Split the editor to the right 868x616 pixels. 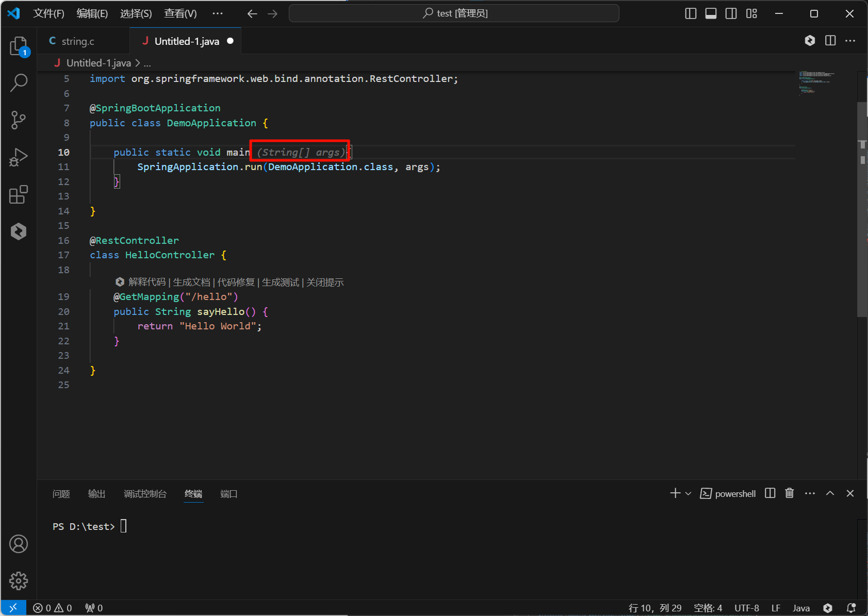click(x=830, y=41)
